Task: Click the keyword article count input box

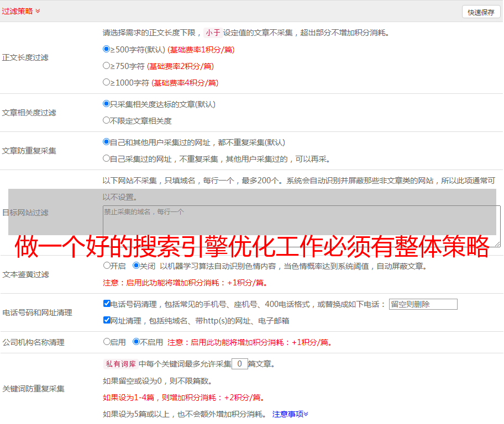Action: coord(239,364)
